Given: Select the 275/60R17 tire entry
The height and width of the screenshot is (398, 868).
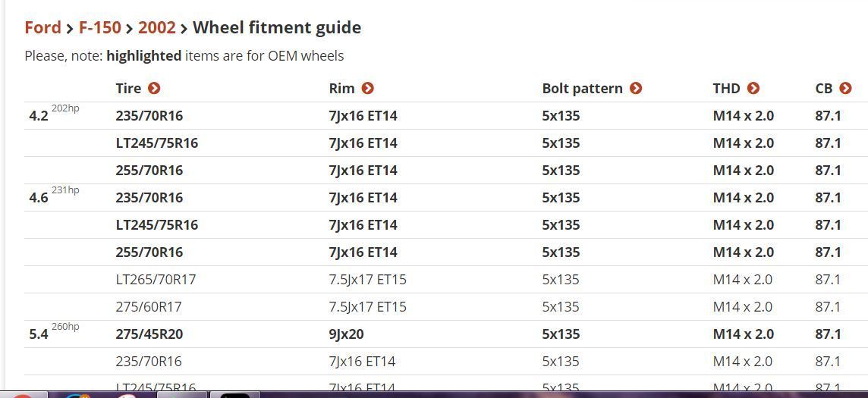Looking at the screenshot, I should [149, 307].
